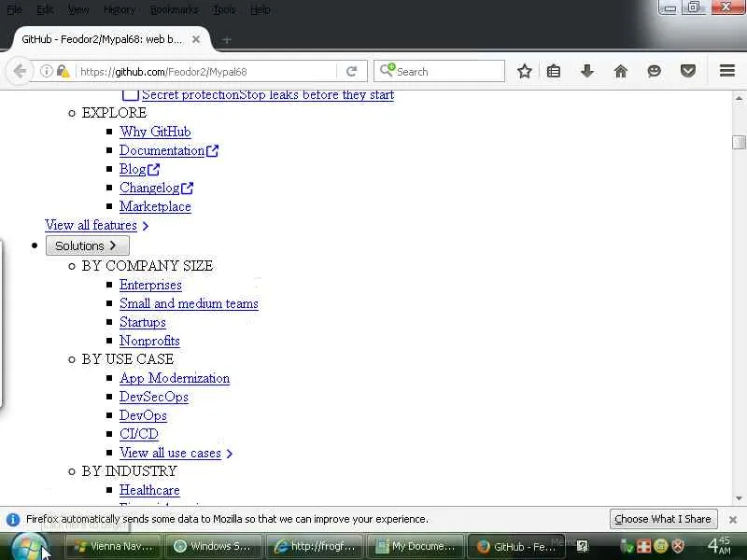Open the View menu
Image resolution: width=747 pixels, height=560 pixels.
78,9
